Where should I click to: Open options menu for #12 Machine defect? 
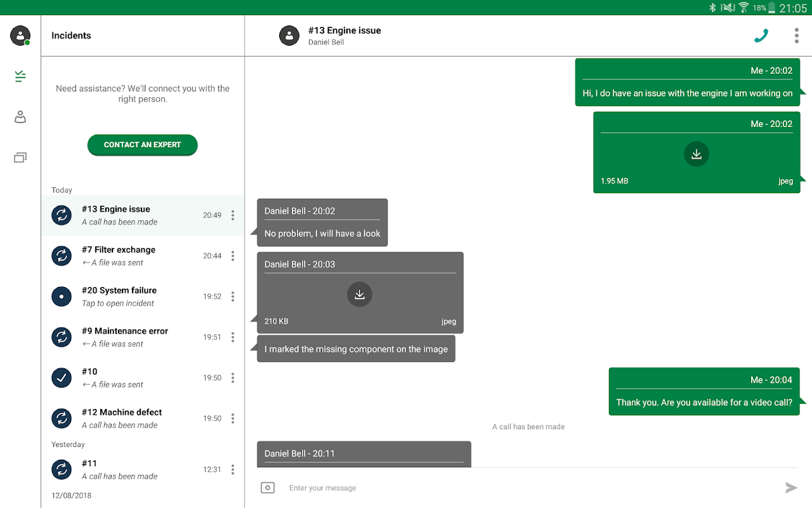pos(233,418)
